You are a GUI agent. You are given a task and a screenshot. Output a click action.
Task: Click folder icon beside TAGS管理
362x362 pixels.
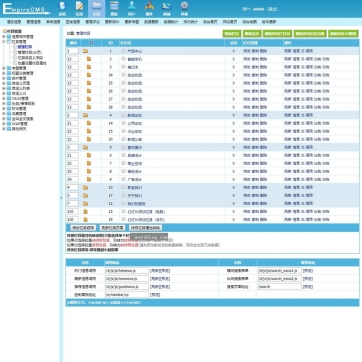9,98
